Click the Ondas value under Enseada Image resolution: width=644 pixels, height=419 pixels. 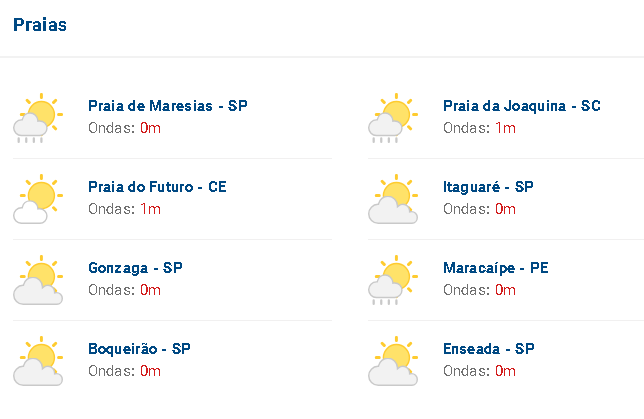[505, 371]
